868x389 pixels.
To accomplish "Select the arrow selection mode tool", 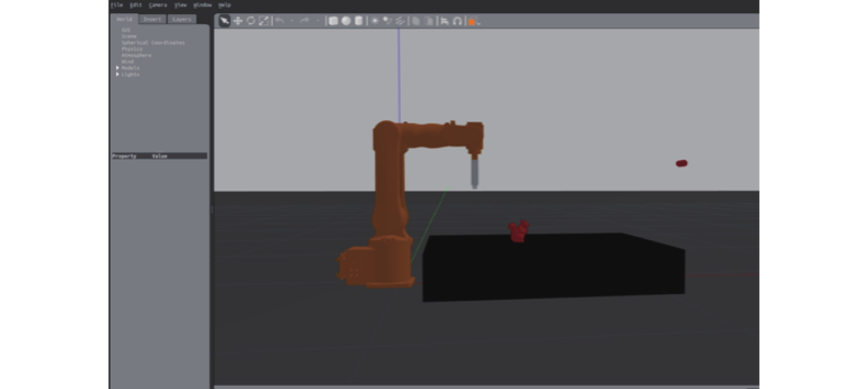I will pos(224,21).
